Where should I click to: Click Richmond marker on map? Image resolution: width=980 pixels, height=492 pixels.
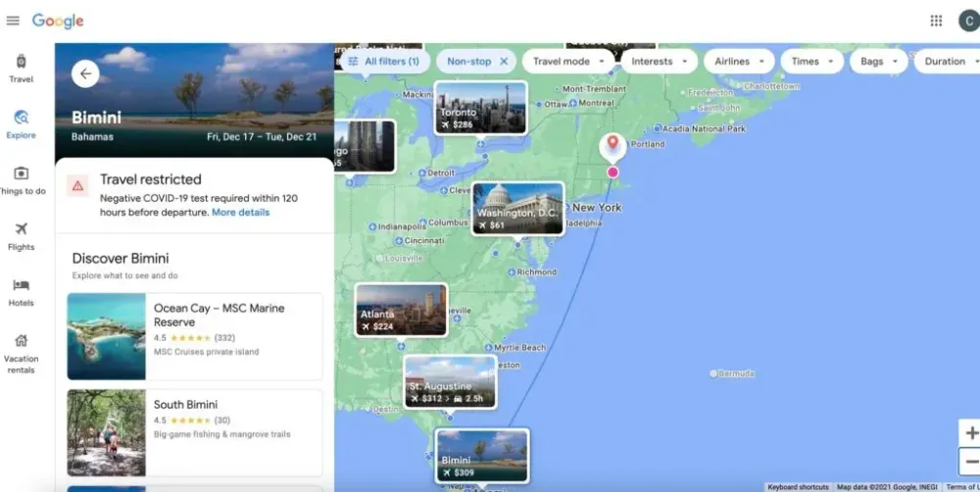pos(512,271)
